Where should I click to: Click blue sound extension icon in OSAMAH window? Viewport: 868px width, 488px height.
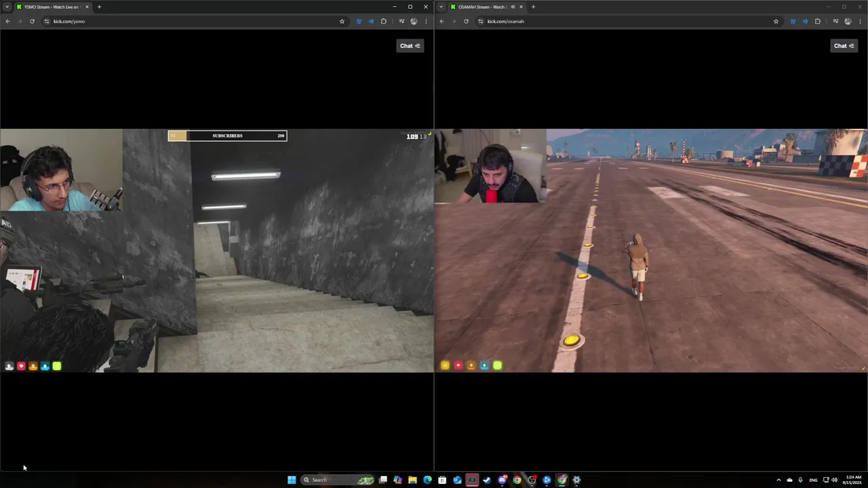coord(805,21)
